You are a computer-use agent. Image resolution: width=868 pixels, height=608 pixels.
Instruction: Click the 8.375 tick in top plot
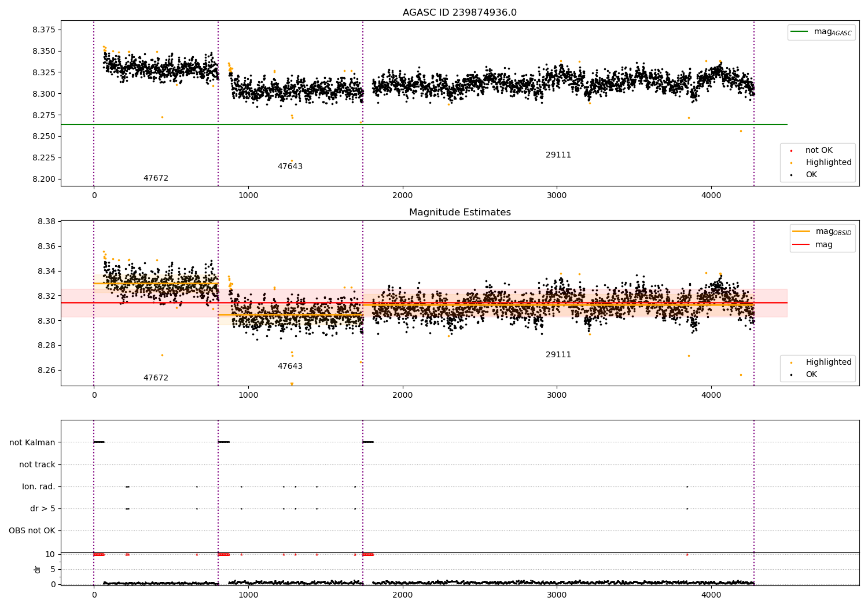43,30
